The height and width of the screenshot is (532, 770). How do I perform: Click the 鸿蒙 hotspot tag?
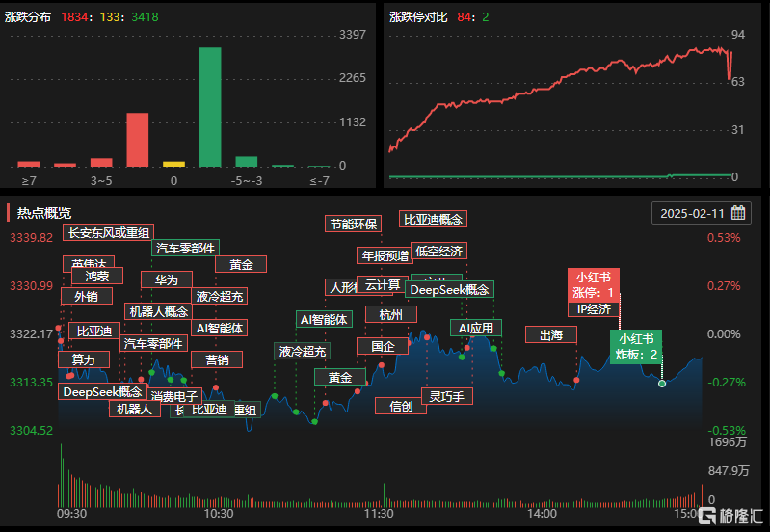click(97, 276)
